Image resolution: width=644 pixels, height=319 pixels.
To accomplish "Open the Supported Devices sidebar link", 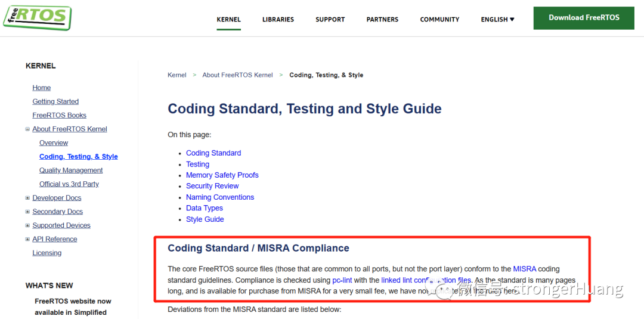I will [x=61, y=225].
